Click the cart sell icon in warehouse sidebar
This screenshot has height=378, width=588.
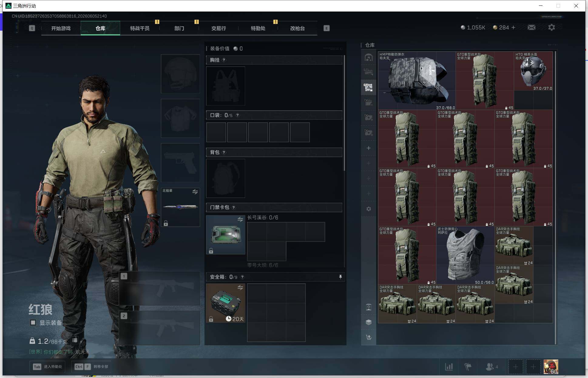click(x=369, y=337)
